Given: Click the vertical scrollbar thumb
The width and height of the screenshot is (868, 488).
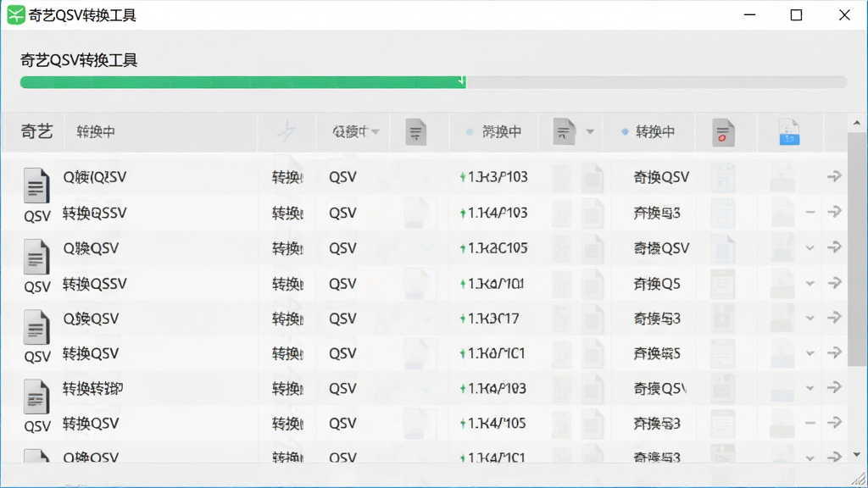Looking at the screenshot, I should coord(857,249).
